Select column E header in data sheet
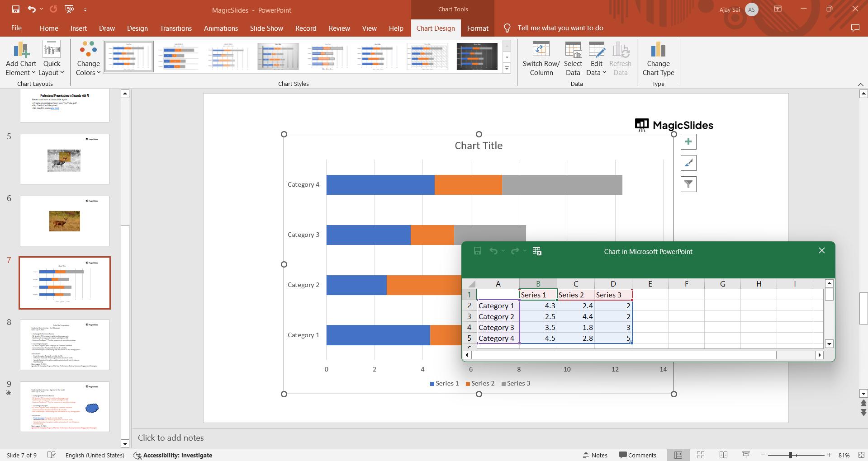The image size is (868, 461). pyautogui.click(x=650, y=284)
